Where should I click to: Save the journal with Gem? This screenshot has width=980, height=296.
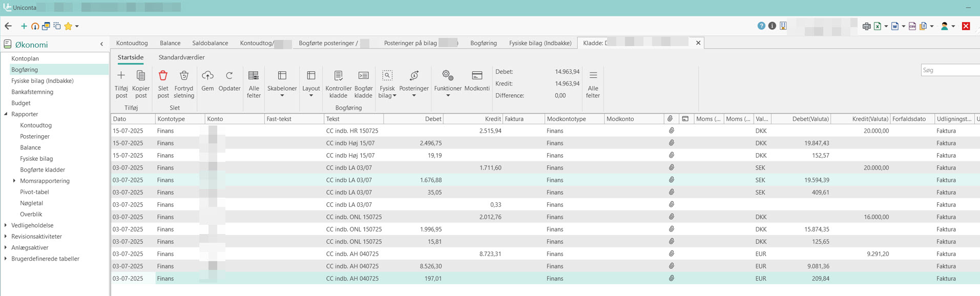tap(207, 81)
